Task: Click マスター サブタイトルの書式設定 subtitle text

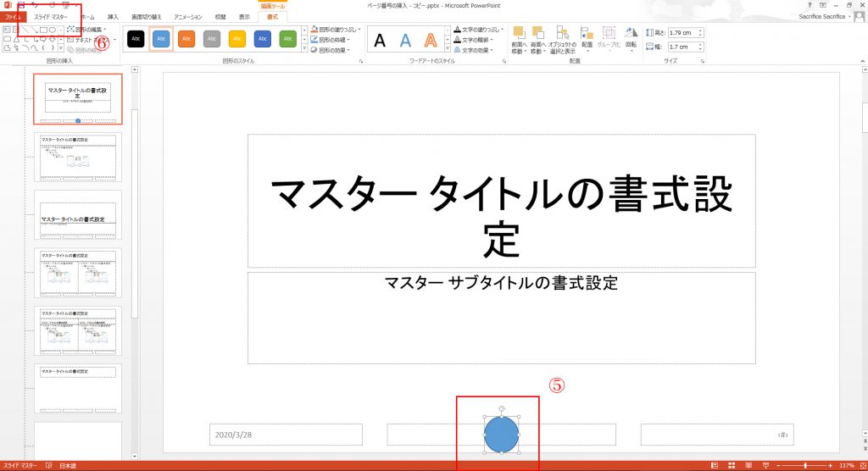Action: (x=501, y=284)
